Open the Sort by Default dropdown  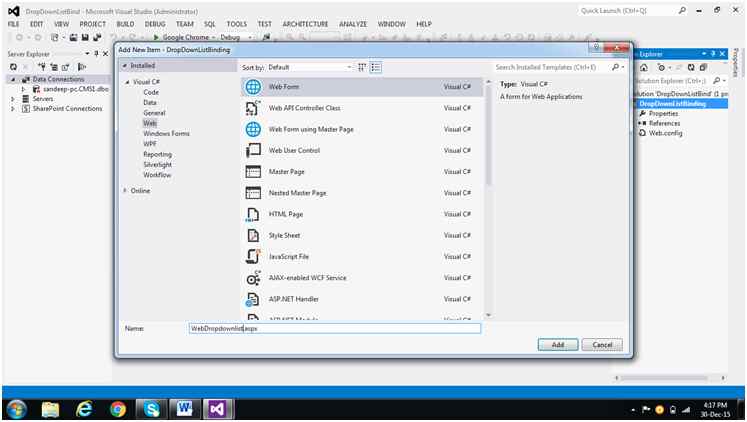[310, 67]
